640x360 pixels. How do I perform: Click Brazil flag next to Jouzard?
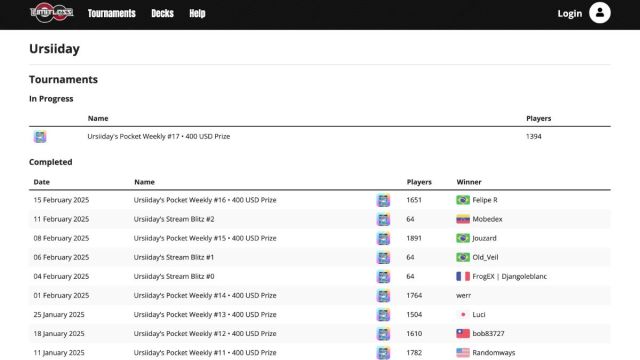click(463, 238)
